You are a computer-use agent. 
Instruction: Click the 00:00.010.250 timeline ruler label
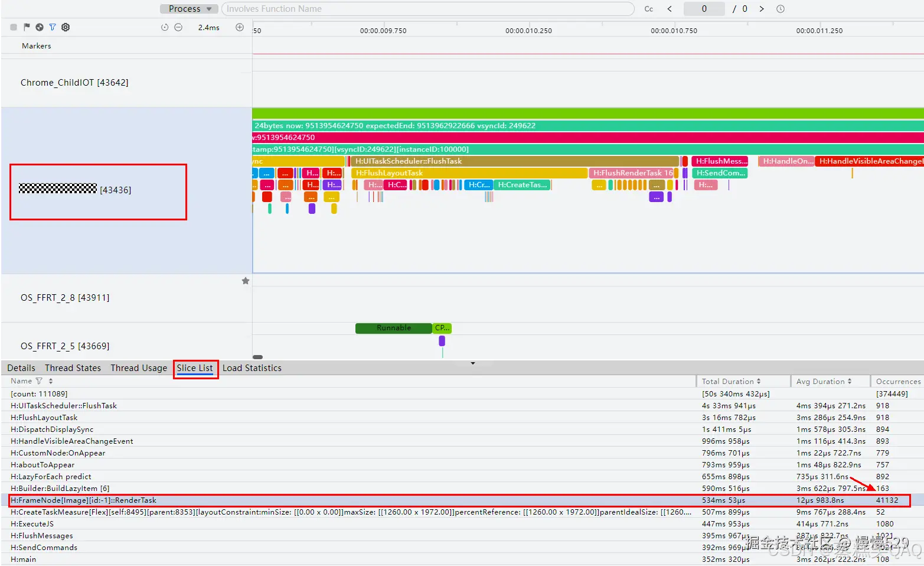[x=528, y=31]
